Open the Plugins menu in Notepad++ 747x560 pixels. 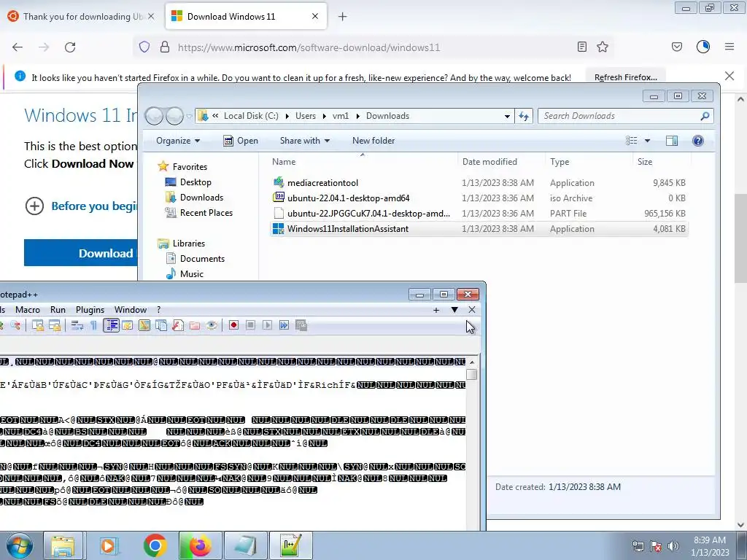(x=90, y=309)
